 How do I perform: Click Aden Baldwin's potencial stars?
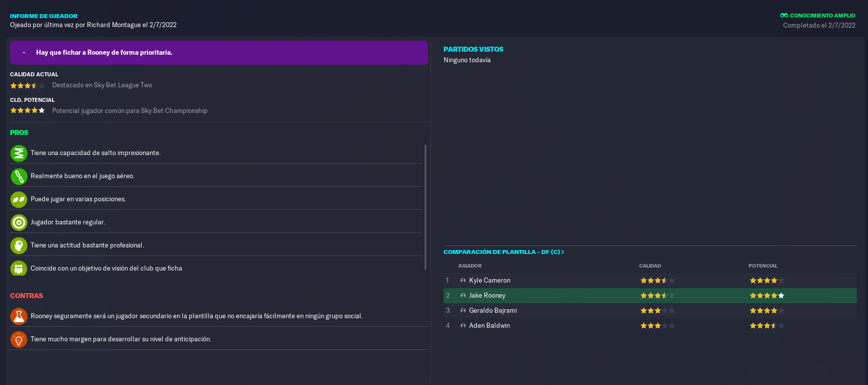767,326
